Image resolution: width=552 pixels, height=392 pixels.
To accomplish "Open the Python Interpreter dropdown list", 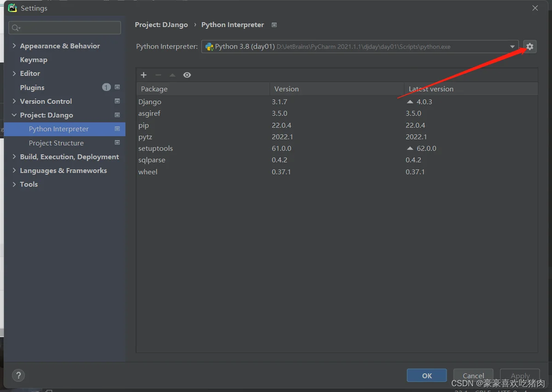I will pos(512,46).
